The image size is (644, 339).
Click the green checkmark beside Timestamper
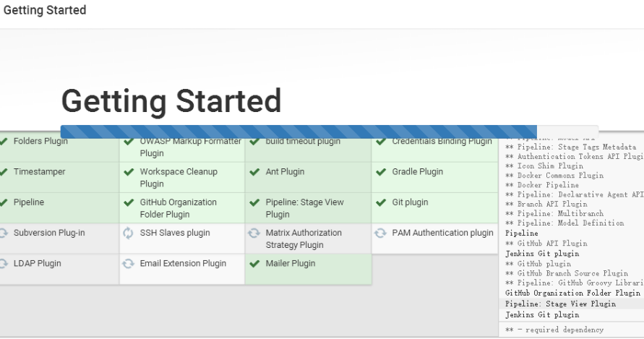coord(4,172)
